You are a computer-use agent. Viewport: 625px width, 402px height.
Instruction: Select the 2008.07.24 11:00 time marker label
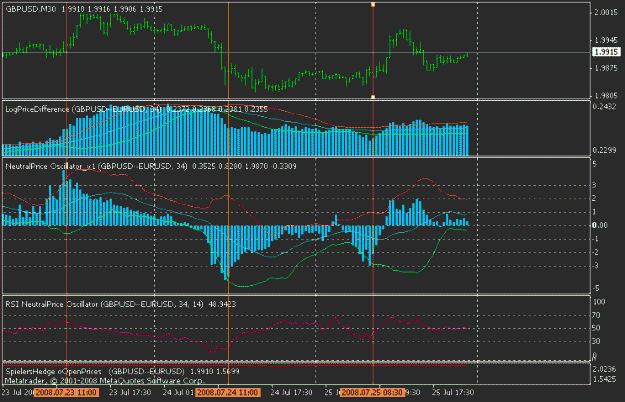point(228,392)
